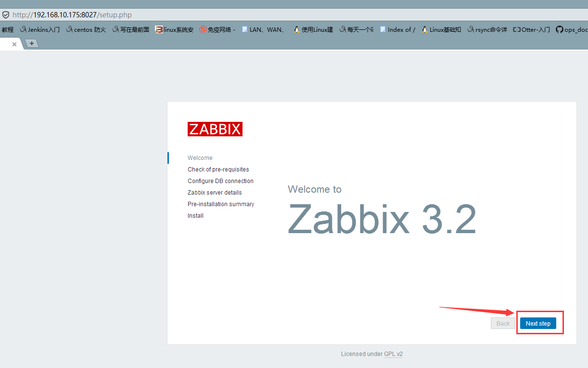The image size is (588, 368).
Task: Click the disabled Back button
Action: [503, 323]
